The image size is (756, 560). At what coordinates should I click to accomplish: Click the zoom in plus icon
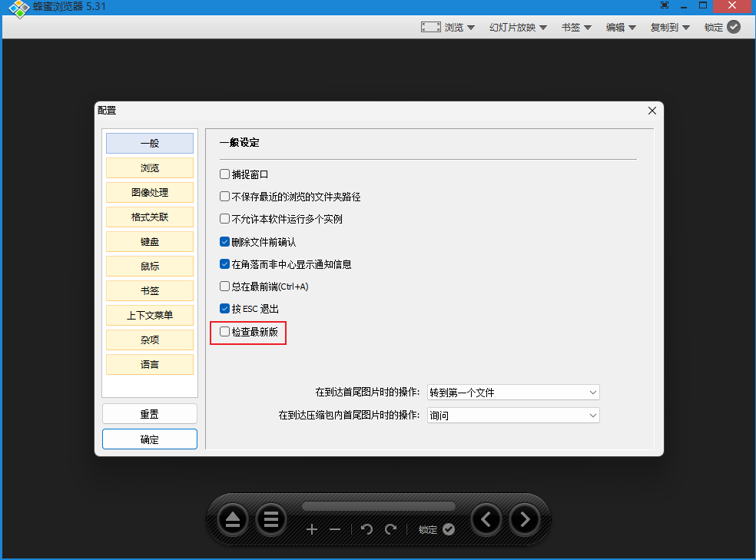click(312, 529)
